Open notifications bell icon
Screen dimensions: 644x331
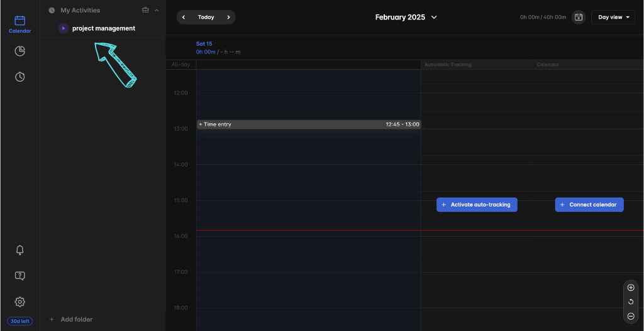point(19,250)
